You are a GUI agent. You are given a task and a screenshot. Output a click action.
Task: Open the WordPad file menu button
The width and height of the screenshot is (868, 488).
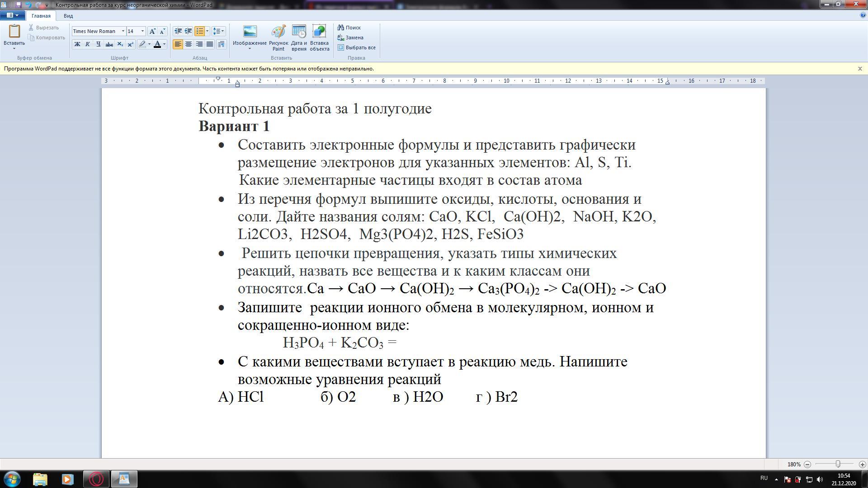tap(12, 15)
